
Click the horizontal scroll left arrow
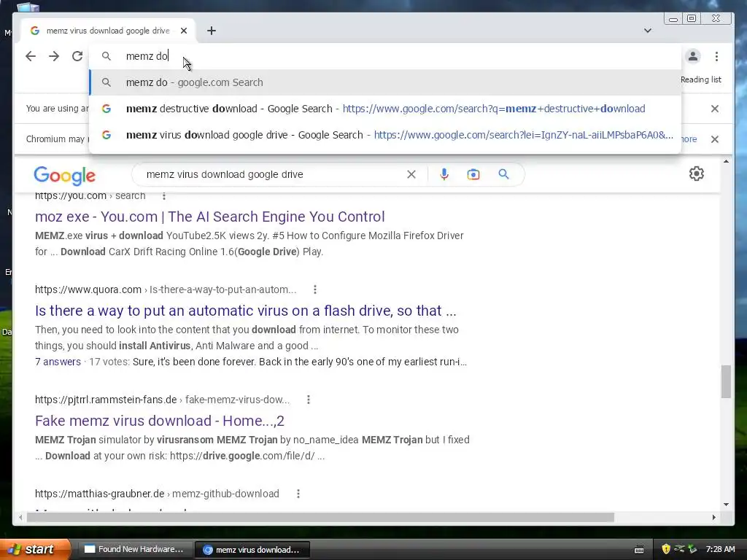tap(20, 517)
